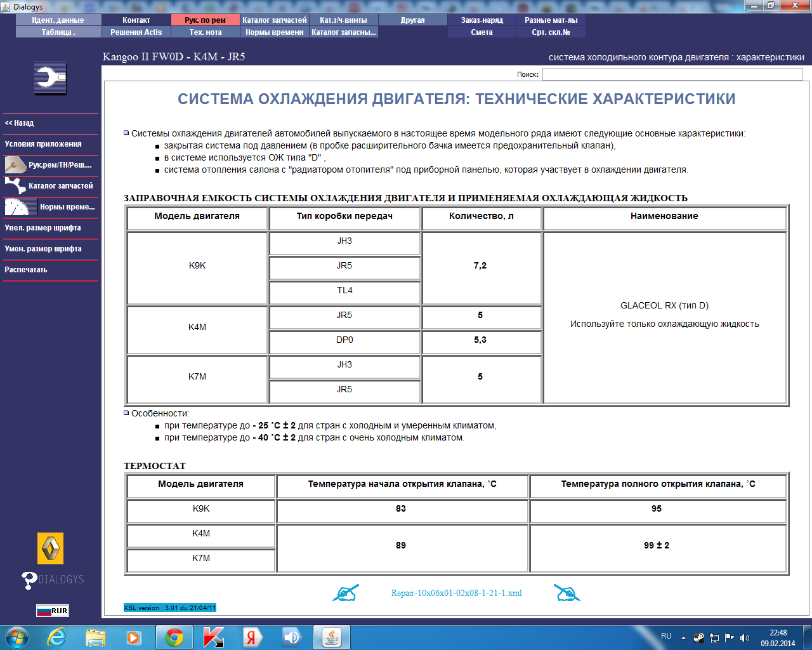Select the Тех. нота tab
This screenshot has width=812, height=650.
pyautogui.click(x=206, y=32)
